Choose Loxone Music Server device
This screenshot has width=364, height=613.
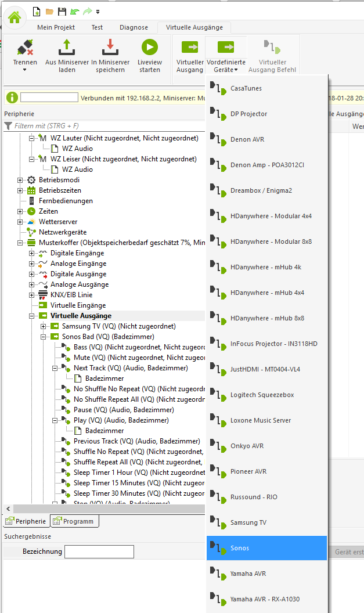click(x=266, y=420)
